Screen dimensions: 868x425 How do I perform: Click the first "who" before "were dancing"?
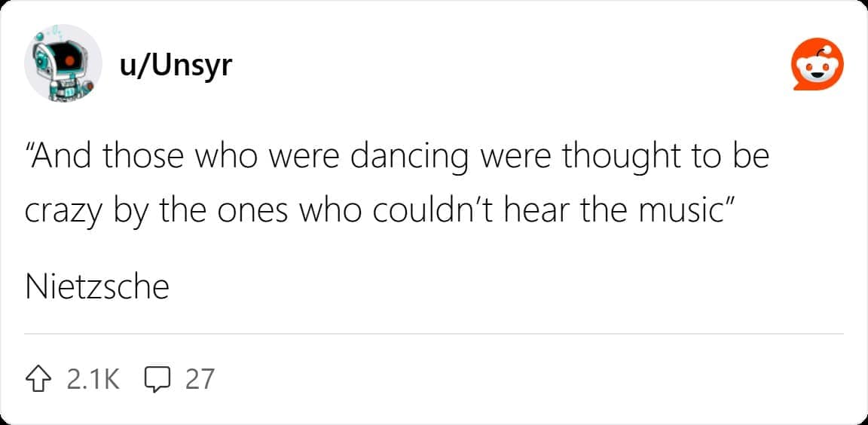(x=221, y=157)
